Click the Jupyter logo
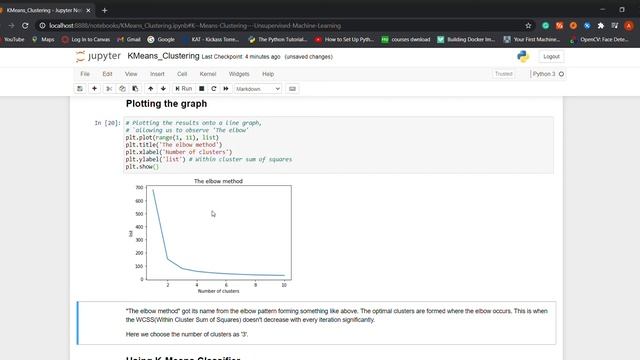This screenshot has width=640, height=360. pyautogui.click(x=98, y=56)
